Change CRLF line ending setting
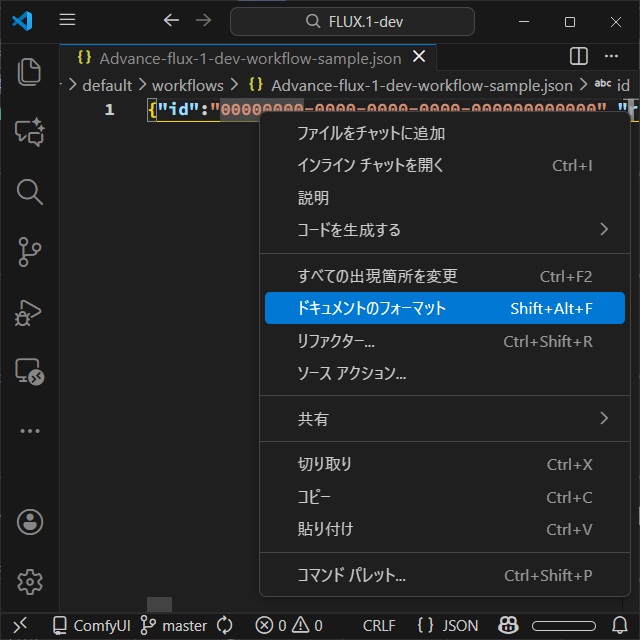 [379, 625]
